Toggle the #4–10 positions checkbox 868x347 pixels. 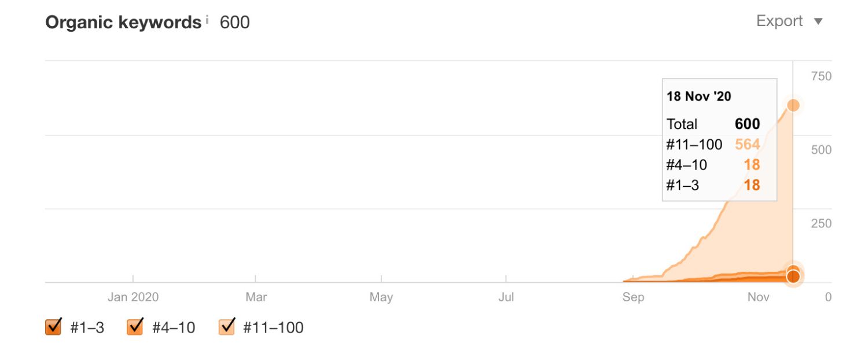[135, 327]
